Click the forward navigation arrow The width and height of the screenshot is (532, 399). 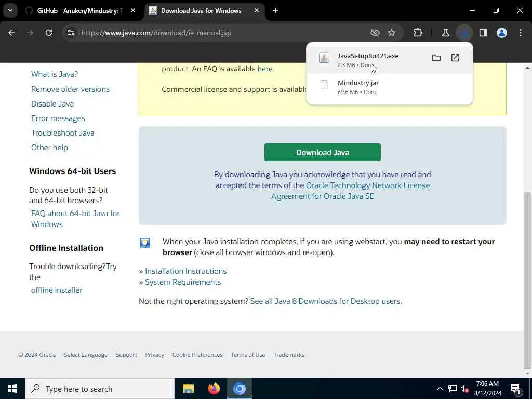click(x=30, y=33)
